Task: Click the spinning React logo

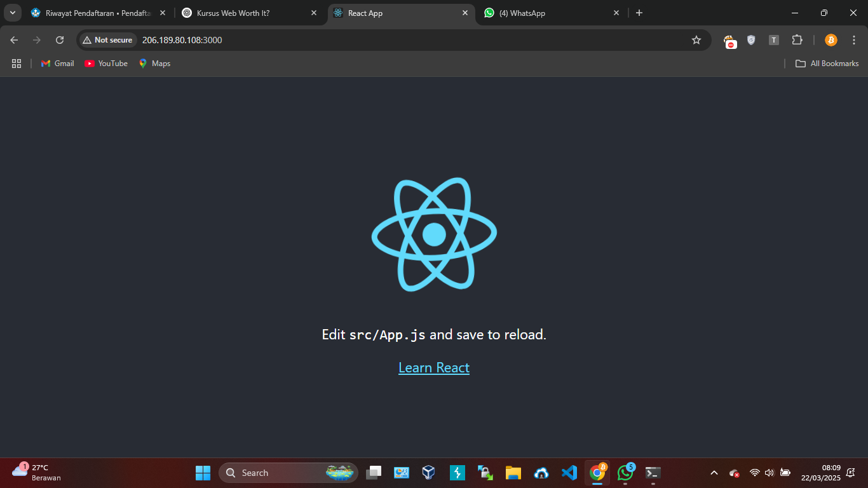Action: [x=434, y=234]
